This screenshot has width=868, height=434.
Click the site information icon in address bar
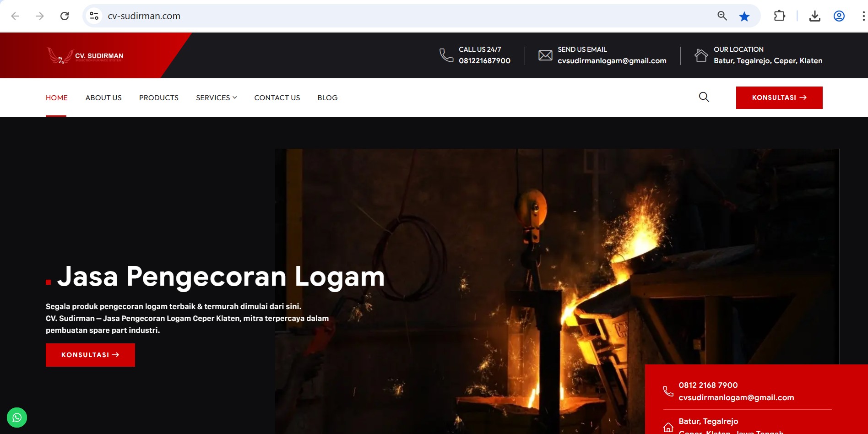[94, 16]
